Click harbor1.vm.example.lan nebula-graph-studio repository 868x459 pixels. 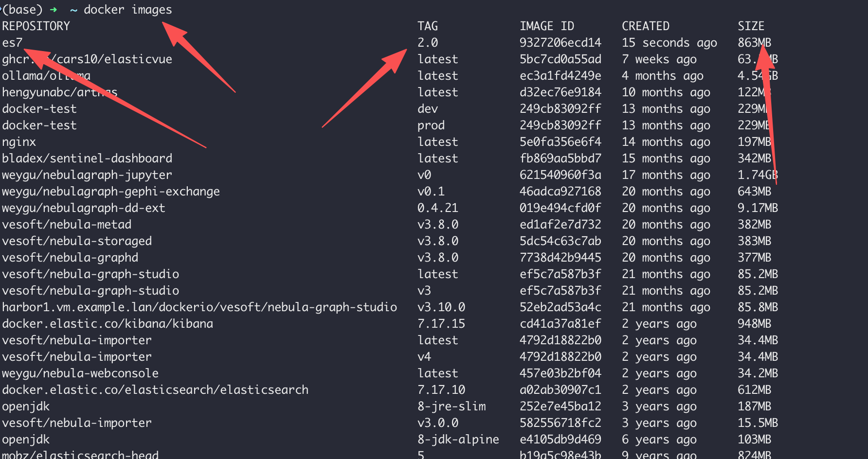click(x=199, y=307)
